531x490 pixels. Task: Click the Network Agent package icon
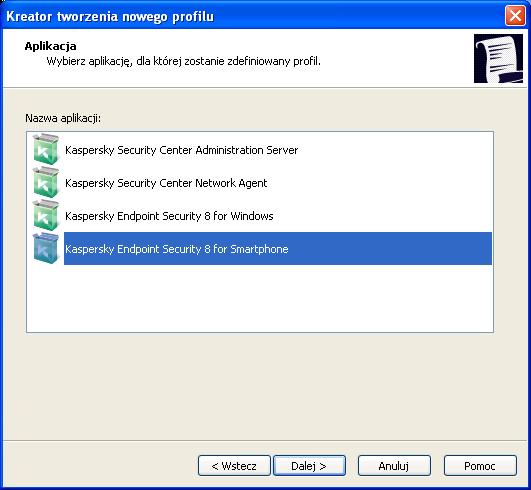[46, 182]
